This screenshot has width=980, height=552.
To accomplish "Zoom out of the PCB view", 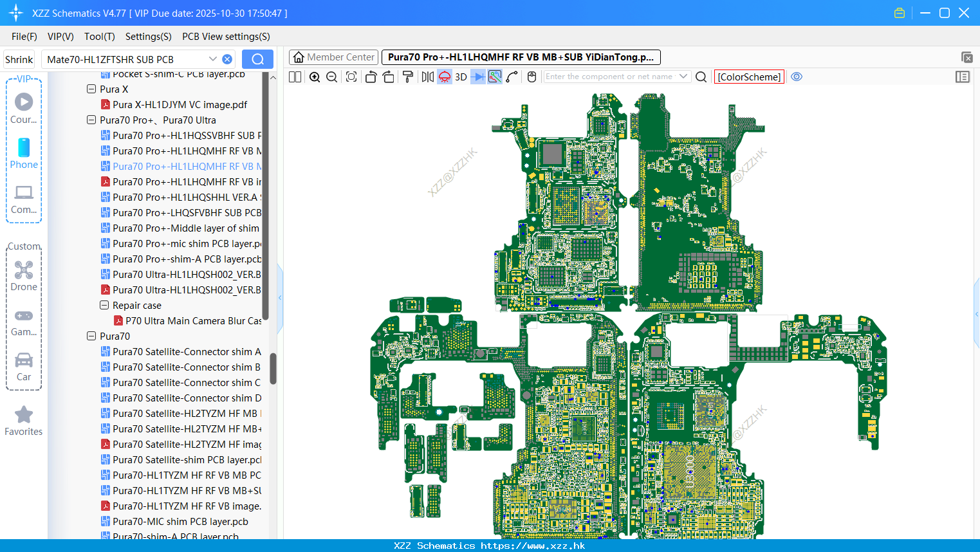I will (332, 77).
